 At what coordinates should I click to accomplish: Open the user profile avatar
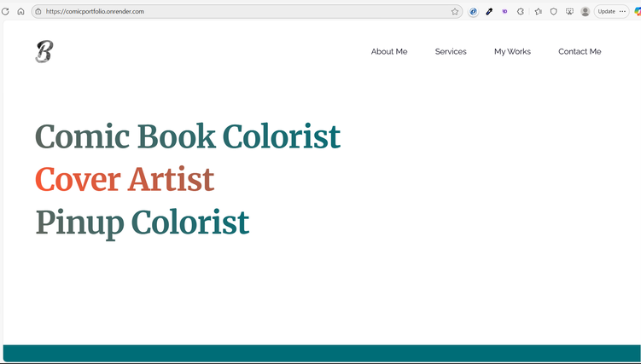[586, 11]
